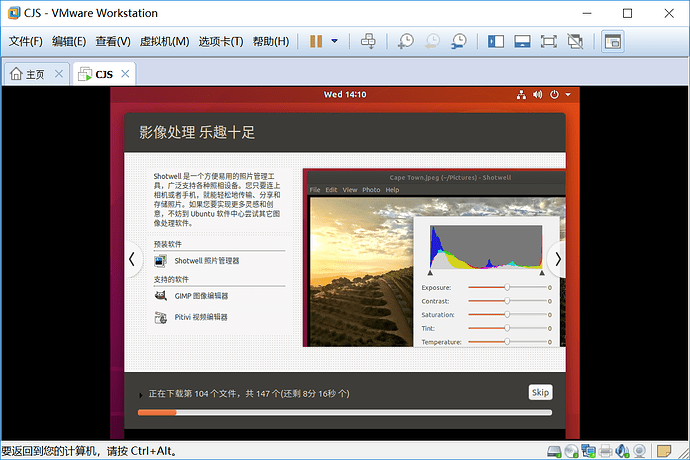This screenshot has width=690, height=460.
Task: Toggle the Unity mode icon in toolbar
Action: pos(575,41)
